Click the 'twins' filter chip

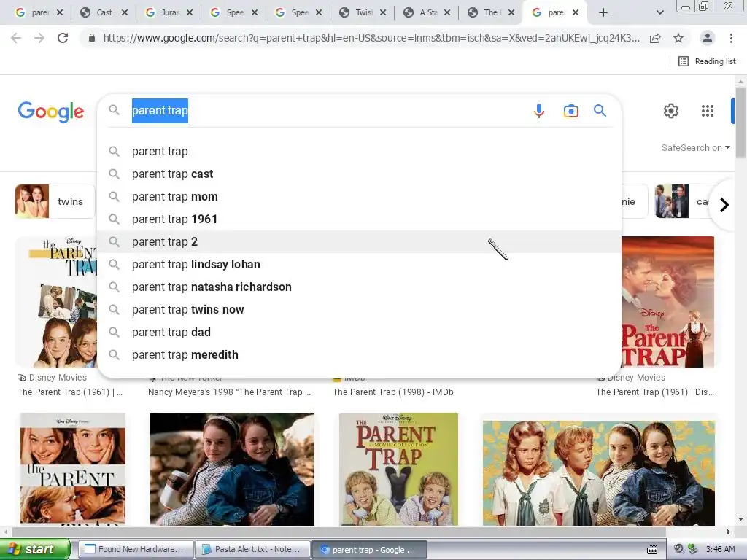pos(55,201)
